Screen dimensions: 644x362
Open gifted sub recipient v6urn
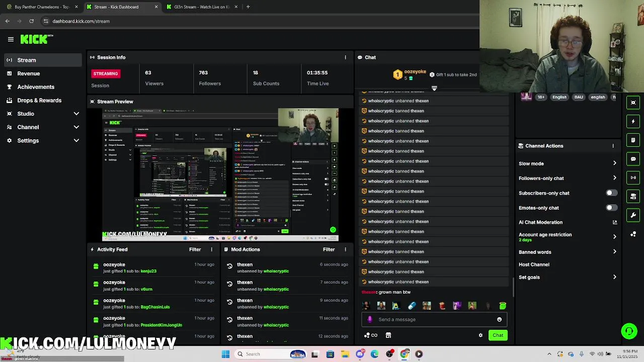pos(146,289)
